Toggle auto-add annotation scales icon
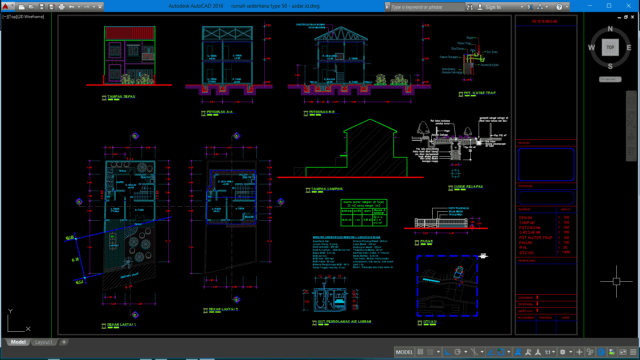 coord(528,352)
